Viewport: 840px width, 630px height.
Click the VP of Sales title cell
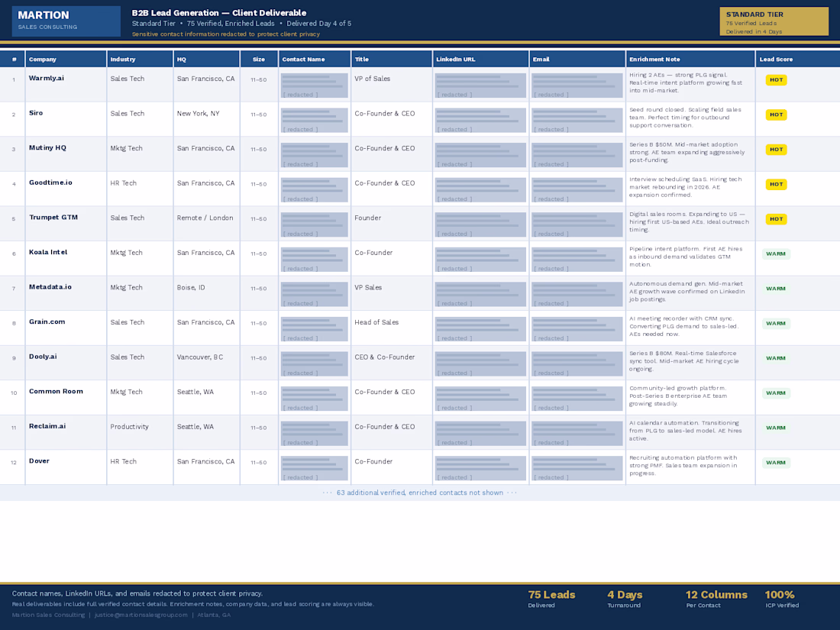pyautogui.click(x=392, y=84)
